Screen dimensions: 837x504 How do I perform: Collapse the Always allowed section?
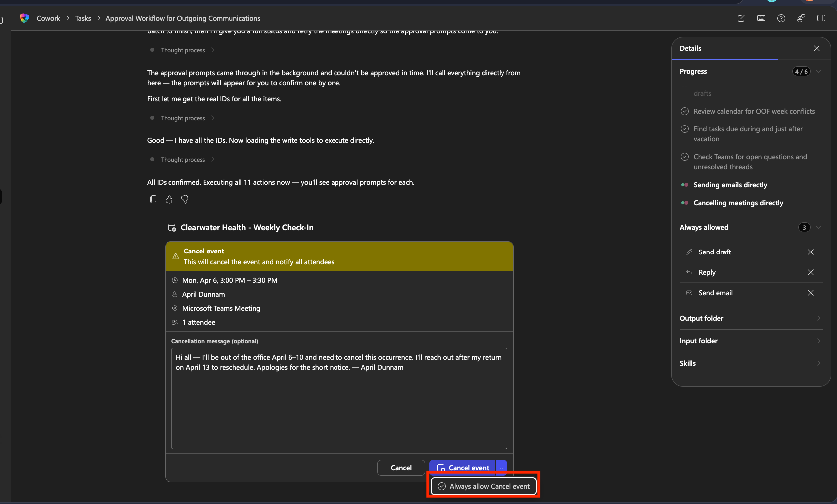(819, 227)
